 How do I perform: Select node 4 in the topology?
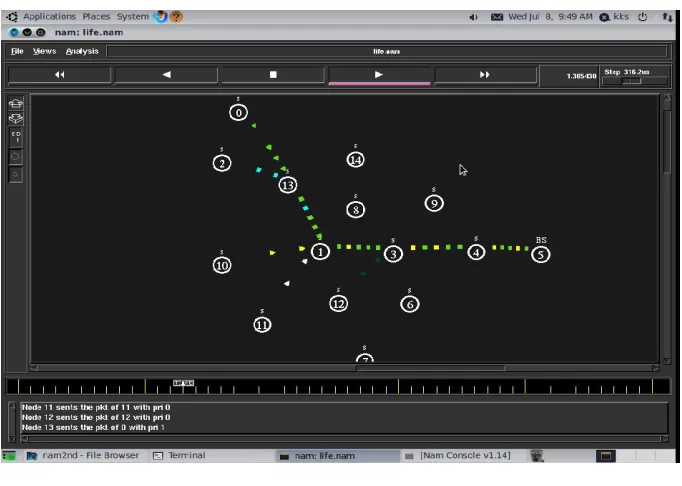click(476, 252)
